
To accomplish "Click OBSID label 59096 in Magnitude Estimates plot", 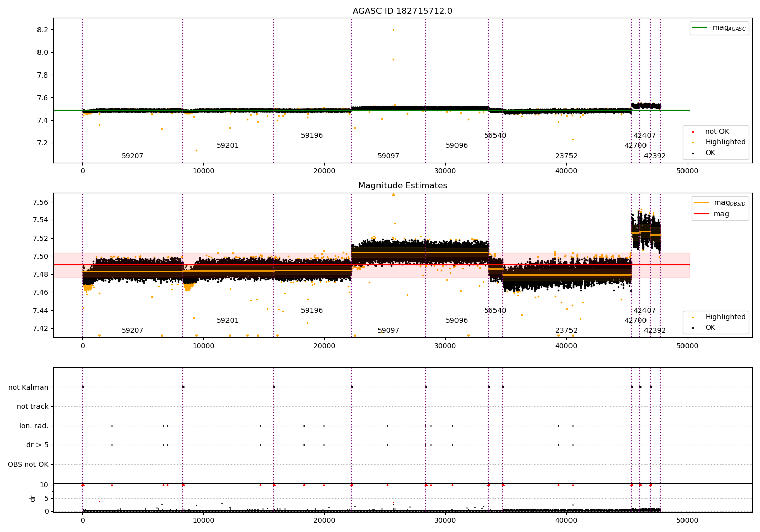I will pos(457,321).
